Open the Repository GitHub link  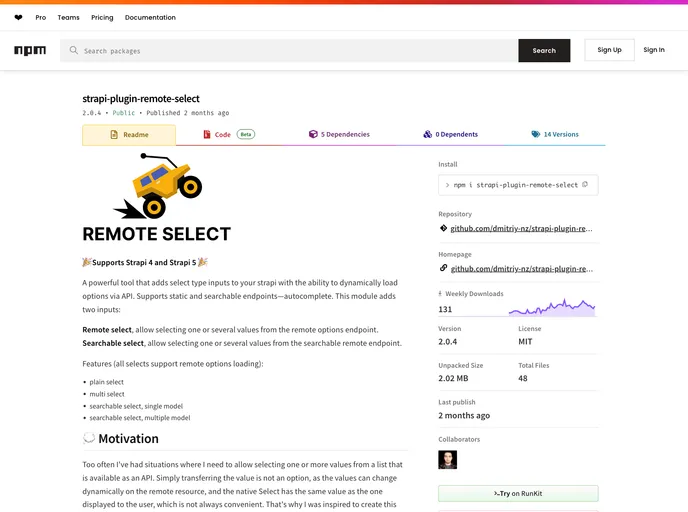click(x=521, y=229)
